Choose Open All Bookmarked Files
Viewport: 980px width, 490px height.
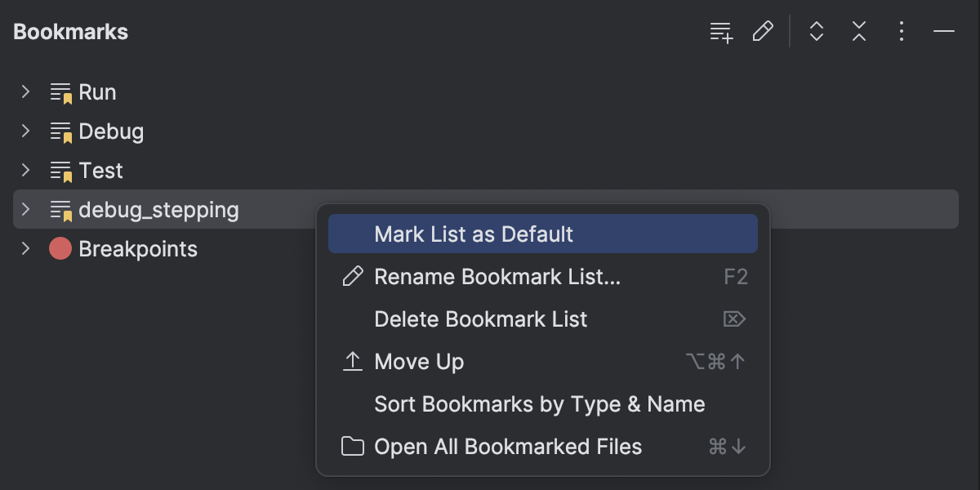point(507,446)
